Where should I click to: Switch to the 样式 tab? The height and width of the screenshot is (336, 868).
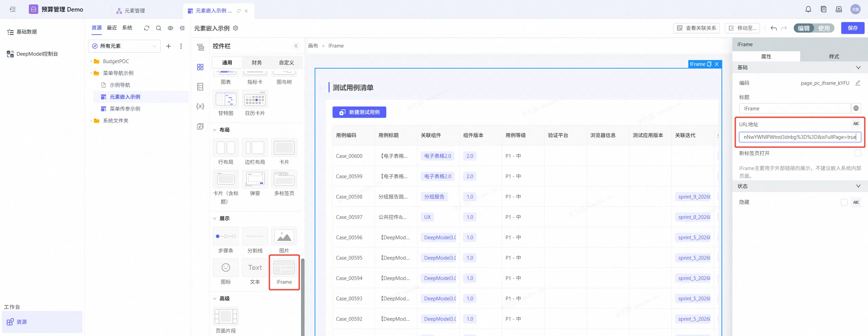(834, 56)
